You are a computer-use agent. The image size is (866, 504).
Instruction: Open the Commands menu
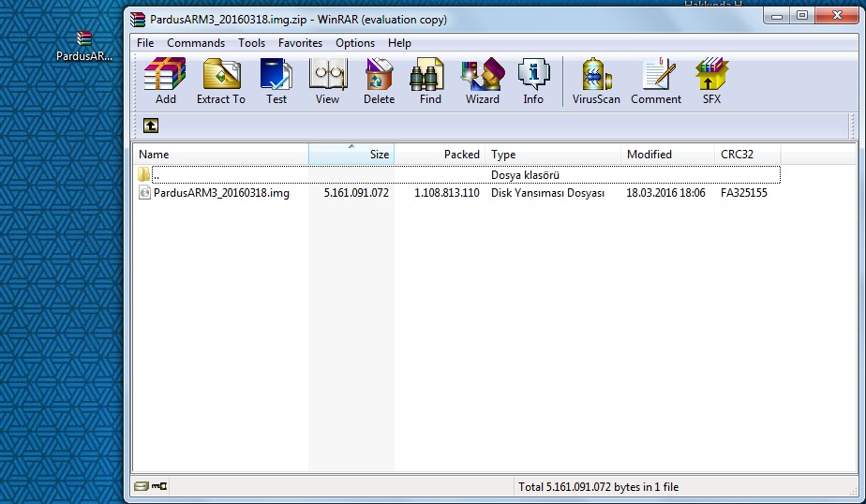[x=196, y=43]
